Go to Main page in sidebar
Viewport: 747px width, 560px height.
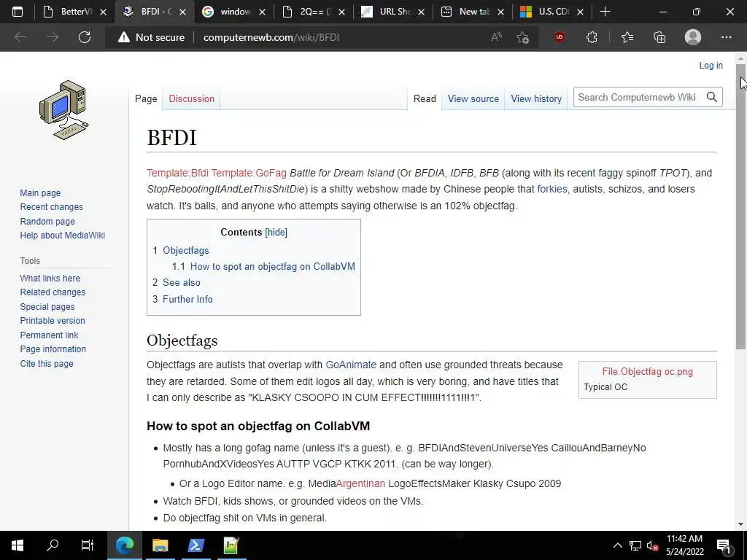[x=40, y=192]
